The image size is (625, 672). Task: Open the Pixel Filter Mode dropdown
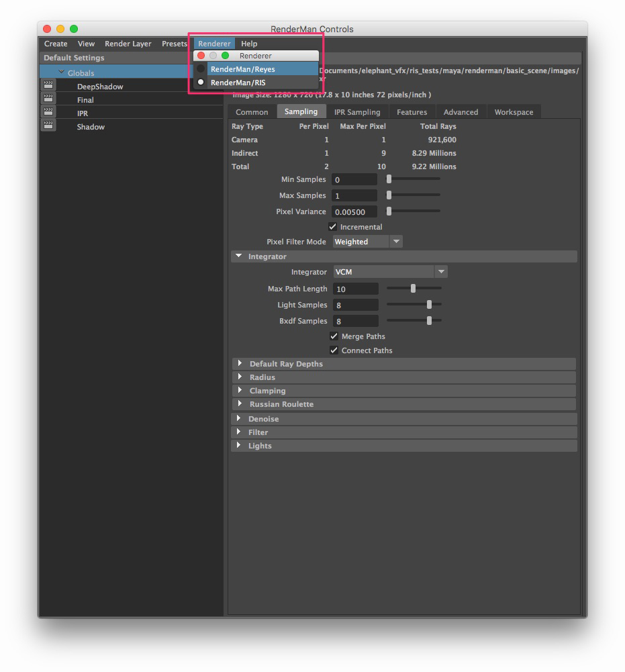[367, 241]
